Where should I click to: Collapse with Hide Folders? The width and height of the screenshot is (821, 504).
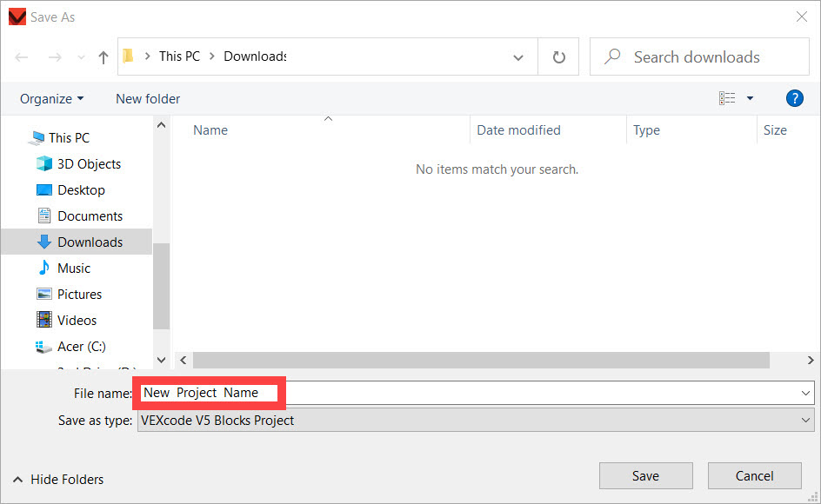58,480
